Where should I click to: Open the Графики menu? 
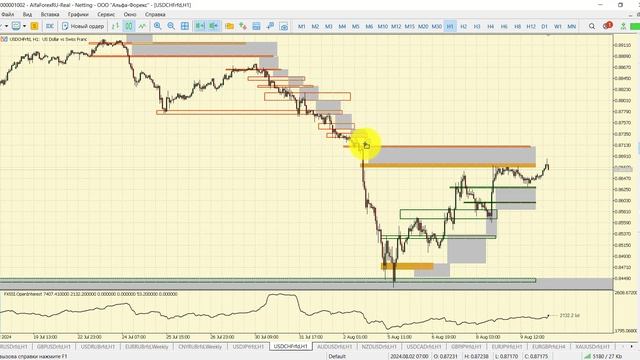pyautogui.click(x=78, y=14)
